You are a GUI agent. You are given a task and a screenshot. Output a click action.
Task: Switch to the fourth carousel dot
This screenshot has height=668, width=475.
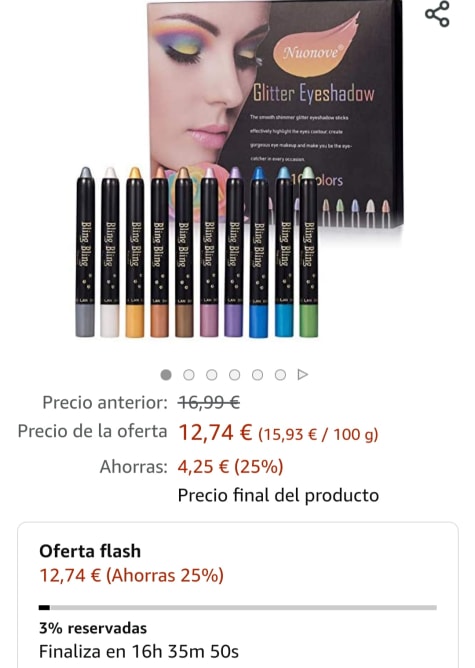[x=235, y=374]
